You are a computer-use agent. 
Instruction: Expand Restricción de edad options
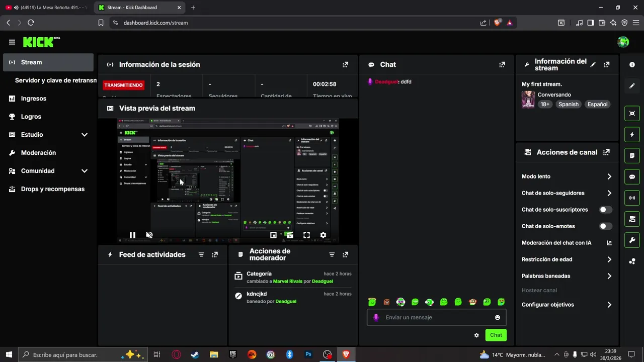pyautogui.click(x=609, y=259)
